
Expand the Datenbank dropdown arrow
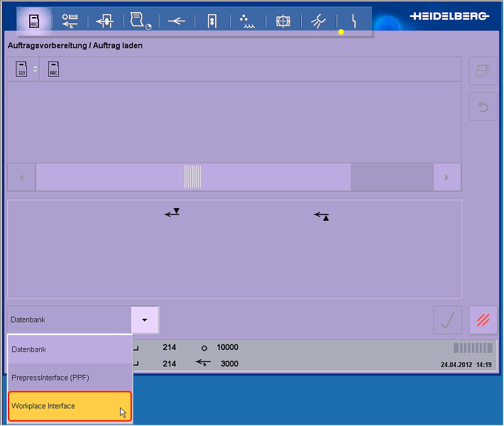[x=145, y=320]
